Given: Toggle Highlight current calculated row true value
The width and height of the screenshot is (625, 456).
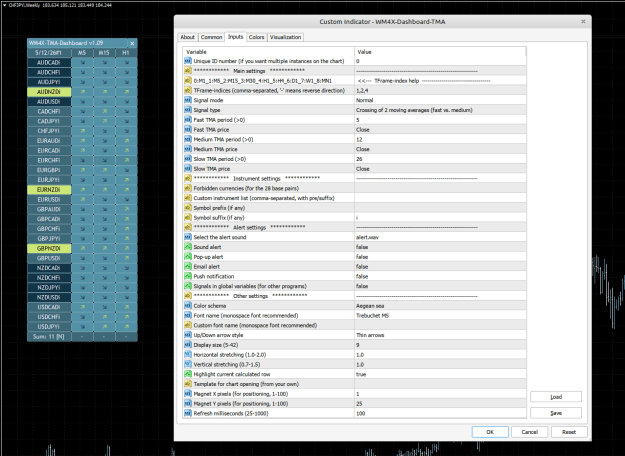Looking at the screenshot, I should pos(440,374).
